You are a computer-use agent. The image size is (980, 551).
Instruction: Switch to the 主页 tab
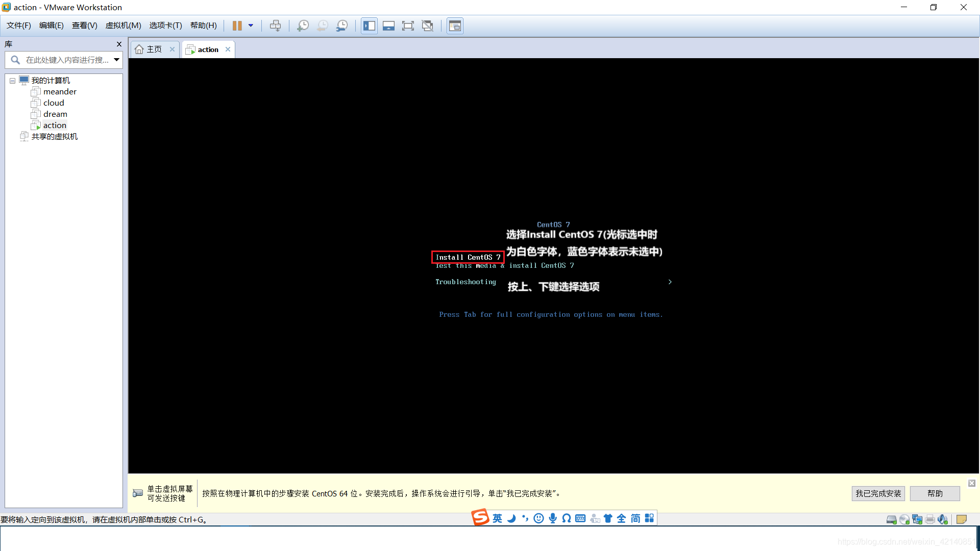[x=153, y=49]
